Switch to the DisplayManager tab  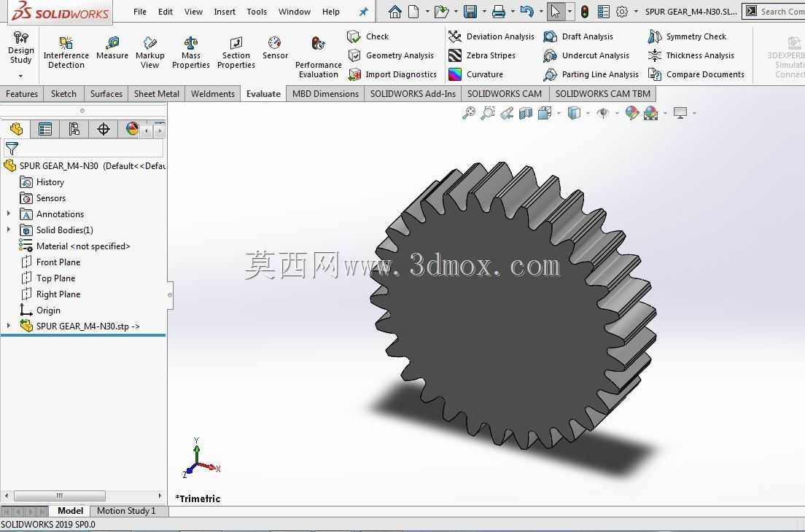point(131,129)
